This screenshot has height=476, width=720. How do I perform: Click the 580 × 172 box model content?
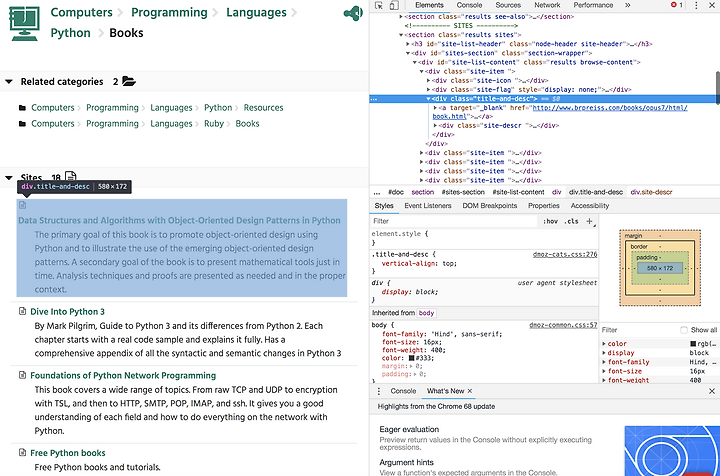(x=660, y=268)
